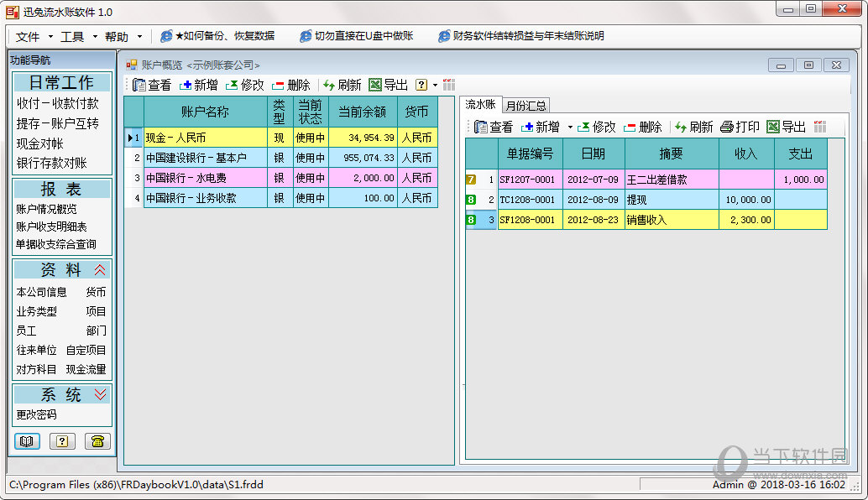Select the 现金-人民币 account row
868x500 pixels.
[x=281, y=138]
